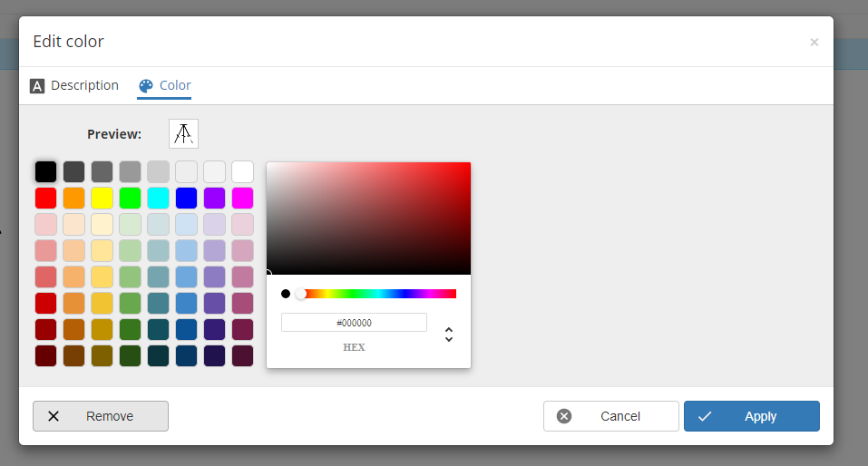
Task: Click the current color indicator dot
Action: tap(286, 294)
